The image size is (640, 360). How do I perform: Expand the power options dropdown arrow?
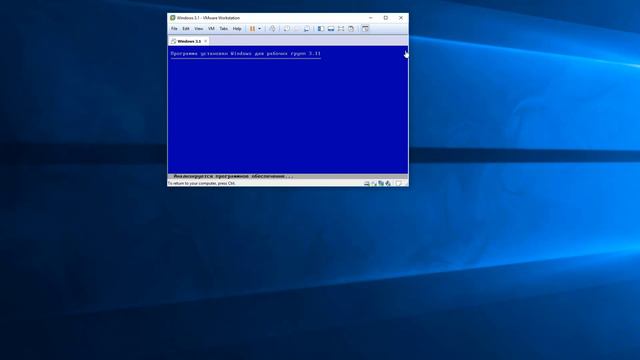pyautogui.click(x=260, y=29)
